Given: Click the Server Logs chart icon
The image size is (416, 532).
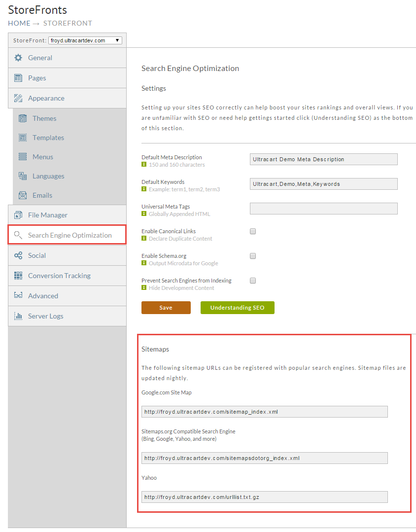Looking at the screenshot, I should (x=18, y=316).
